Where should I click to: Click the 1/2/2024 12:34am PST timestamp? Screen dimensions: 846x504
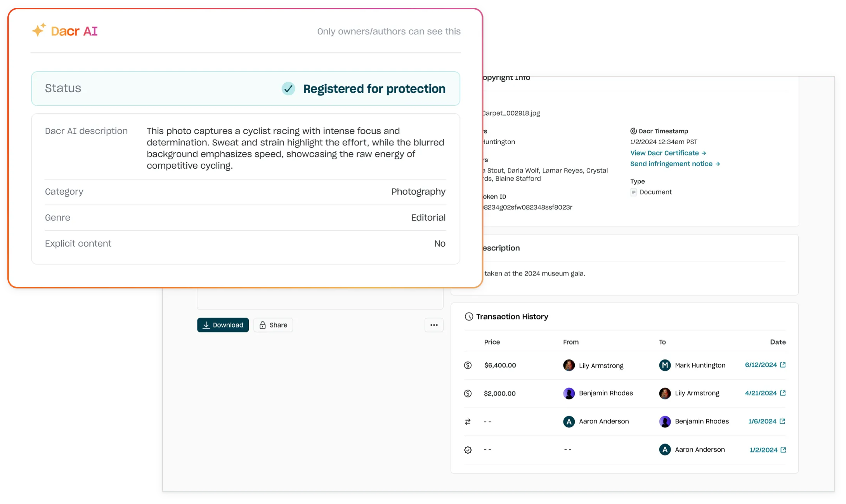664,142
